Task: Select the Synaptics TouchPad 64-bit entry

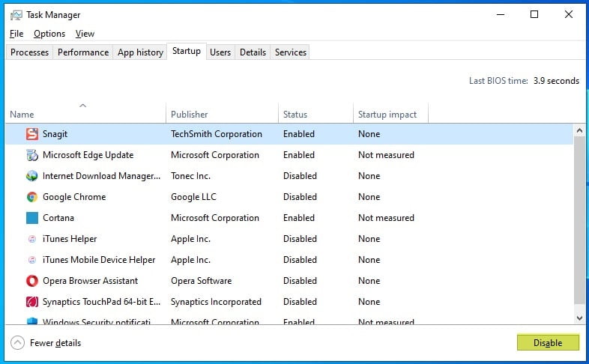Action: (x=101, y=302)
